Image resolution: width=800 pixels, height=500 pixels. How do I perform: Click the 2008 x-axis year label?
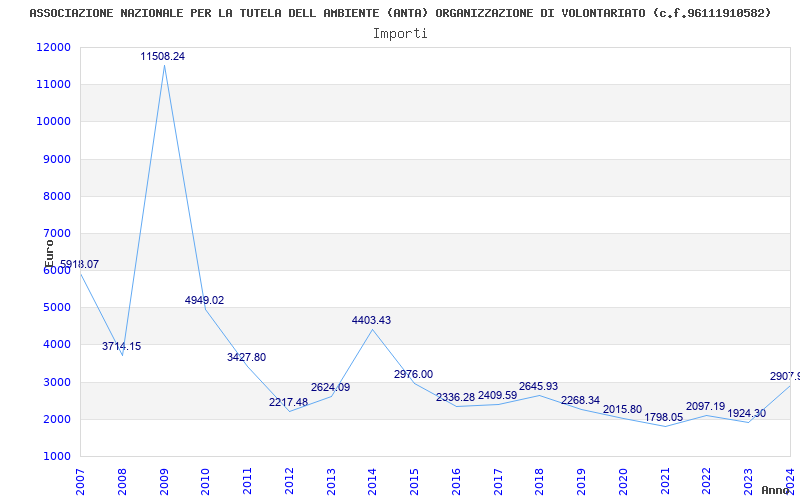(122, 481)
